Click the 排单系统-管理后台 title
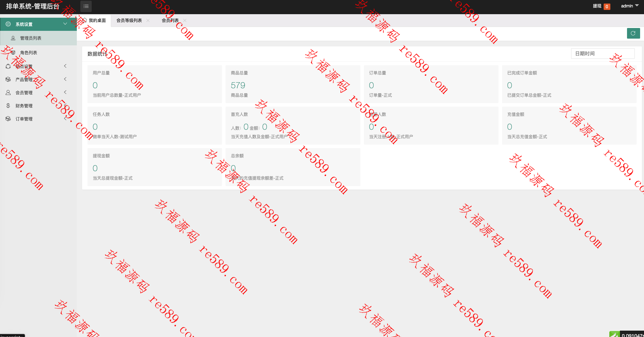 (x=33, y=6)
